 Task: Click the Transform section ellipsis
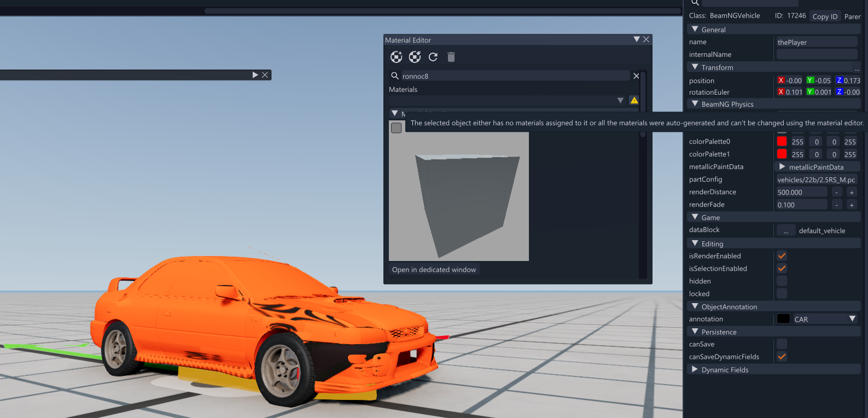[x=857, y=69]
